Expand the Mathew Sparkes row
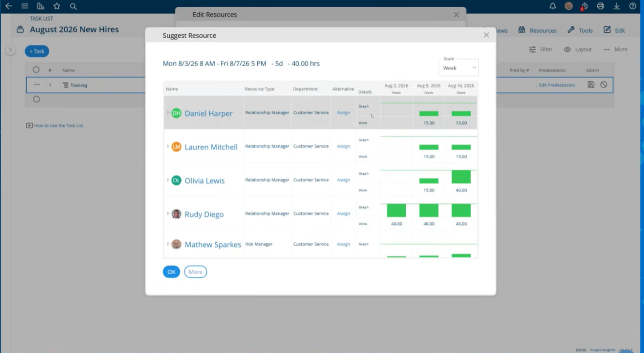 tap(168, 244)
